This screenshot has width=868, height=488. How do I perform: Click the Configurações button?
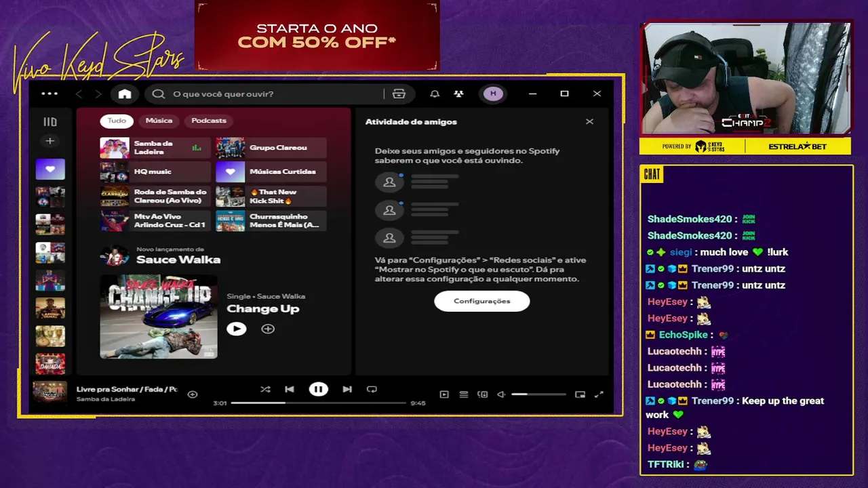tap(481, 301)
